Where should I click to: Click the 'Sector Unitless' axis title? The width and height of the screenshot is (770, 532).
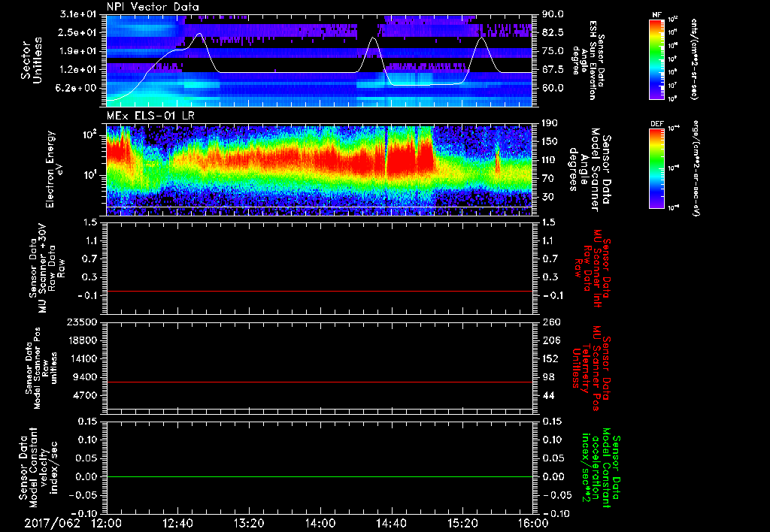[32, 60]
